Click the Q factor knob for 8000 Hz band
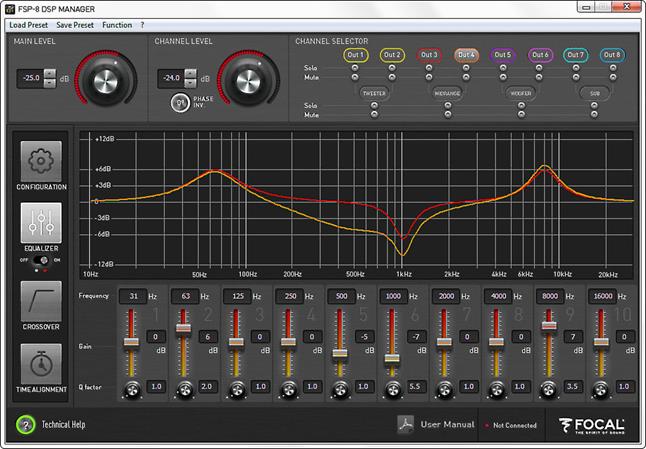646x449 pixels. click(548, 389)
